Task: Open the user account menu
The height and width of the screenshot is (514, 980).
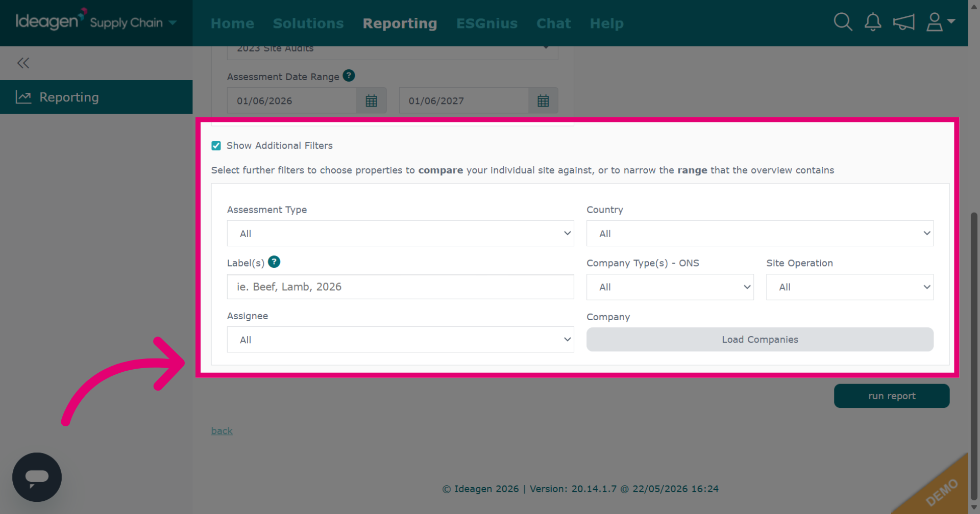Action: [940, 22]
